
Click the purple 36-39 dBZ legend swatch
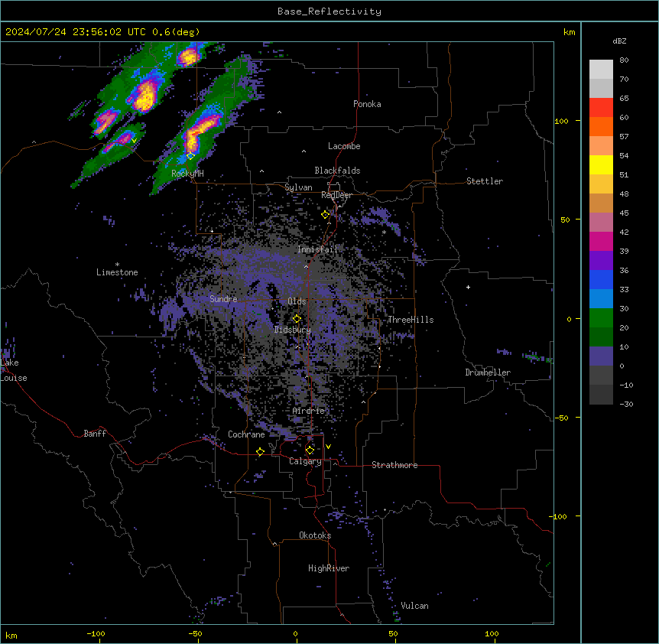(601, 261)
